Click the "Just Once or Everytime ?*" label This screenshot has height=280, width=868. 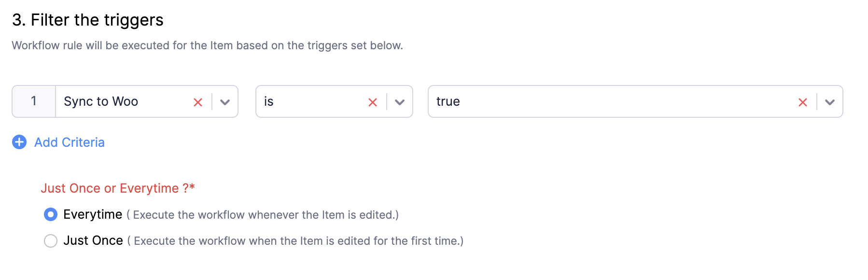tap(118, 188)
